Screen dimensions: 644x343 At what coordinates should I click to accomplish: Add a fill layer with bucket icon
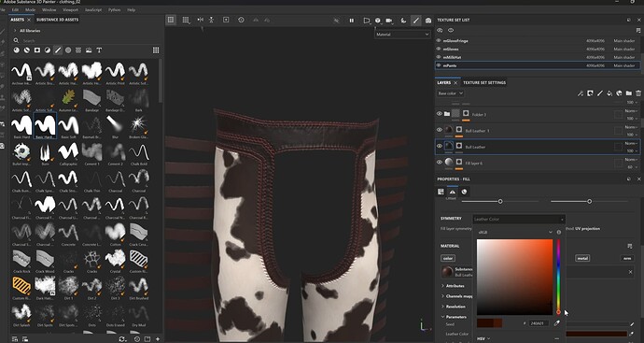click(609, 93)
